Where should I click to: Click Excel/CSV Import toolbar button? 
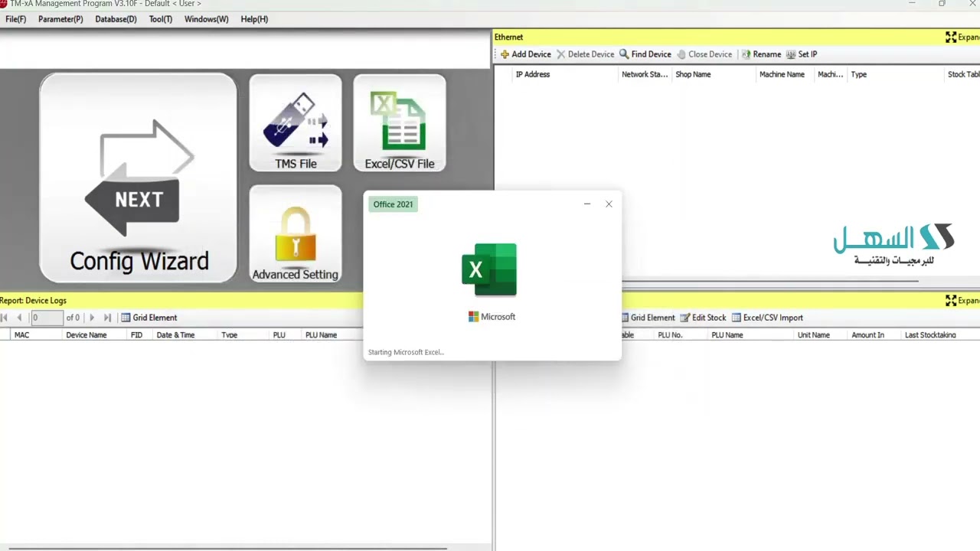click(x=767, y=318)
